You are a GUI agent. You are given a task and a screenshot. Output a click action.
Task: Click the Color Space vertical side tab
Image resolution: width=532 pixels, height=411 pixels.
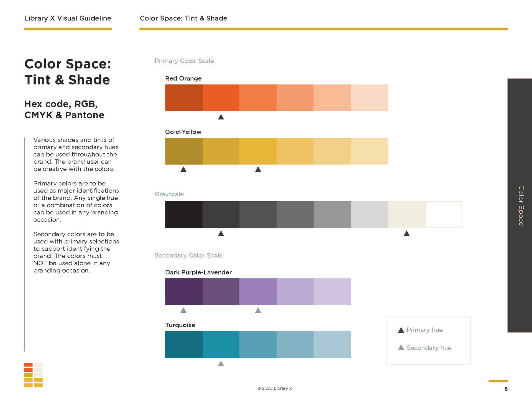(520, 206)
